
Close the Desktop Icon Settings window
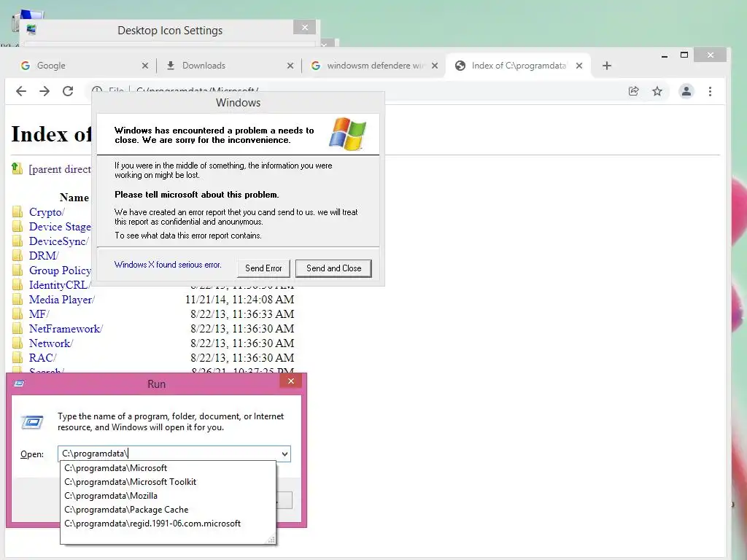click(x=305, y=28)
